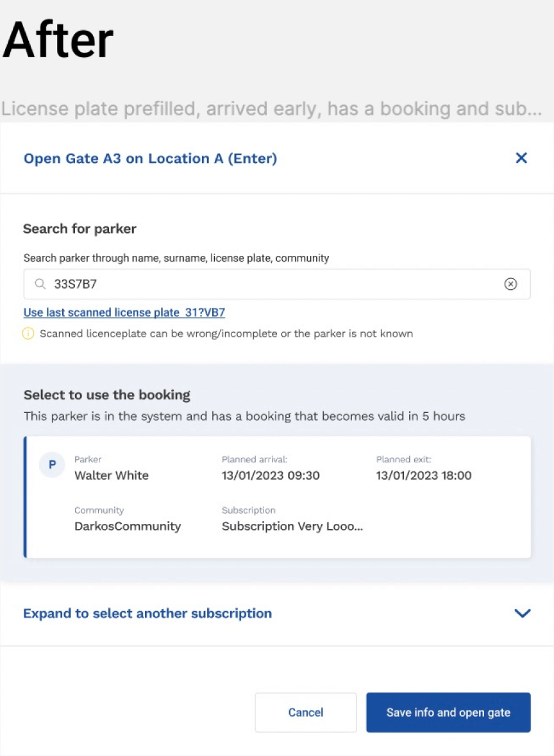Select parker name Walter White

pyautogui.click(x=112, y=475)
